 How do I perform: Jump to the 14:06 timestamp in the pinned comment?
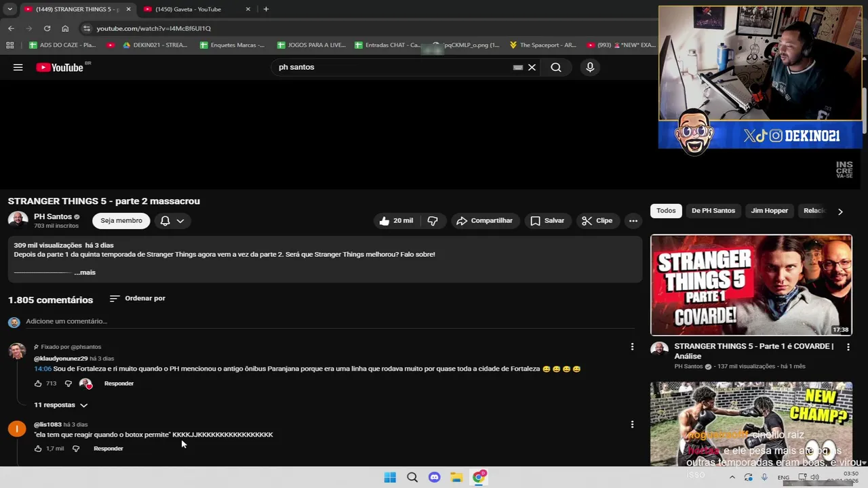[43, 369]
